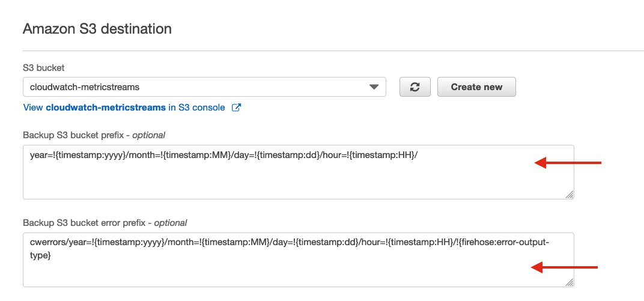
Task: Click the Backup S3 bucket prefix label
Action: pyautogui.click(x=94, y=135)
